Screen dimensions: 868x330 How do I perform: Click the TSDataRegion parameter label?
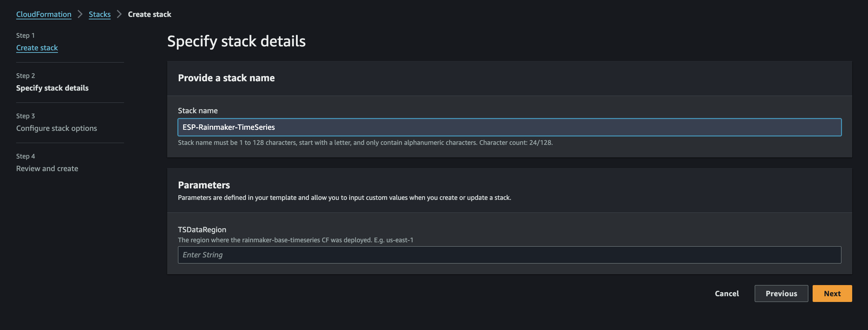coord(202,230)
